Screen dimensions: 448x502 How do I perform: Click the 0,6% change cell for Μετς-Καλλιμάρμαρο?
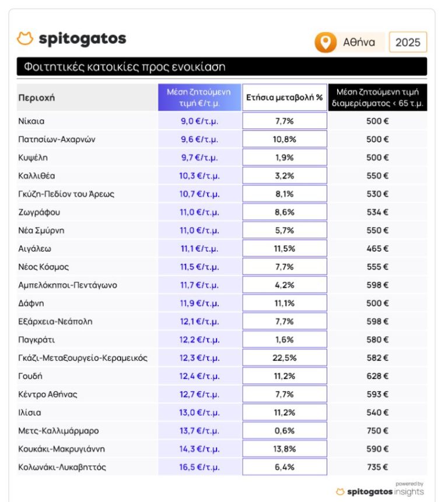(x=285, y=431)
